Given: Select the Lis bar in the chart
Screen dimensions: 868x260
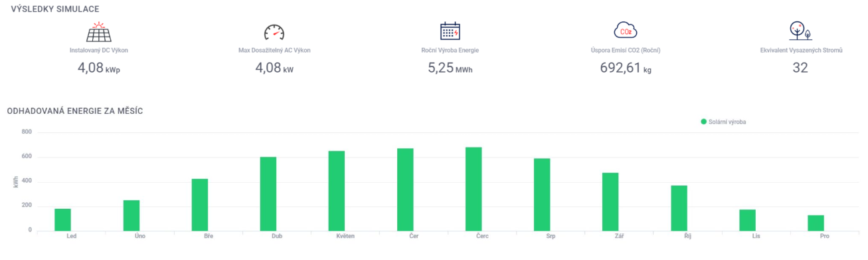Looking at the screenshot, I should [x=747, y=220].
